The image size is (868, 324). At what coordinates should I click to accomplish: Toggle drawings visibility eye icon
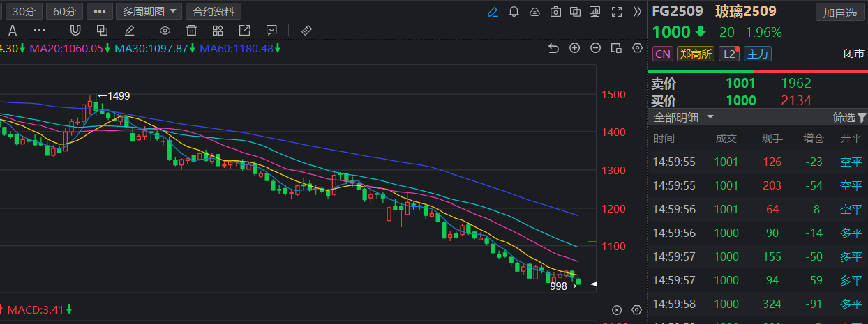click(x=165, y=31)
